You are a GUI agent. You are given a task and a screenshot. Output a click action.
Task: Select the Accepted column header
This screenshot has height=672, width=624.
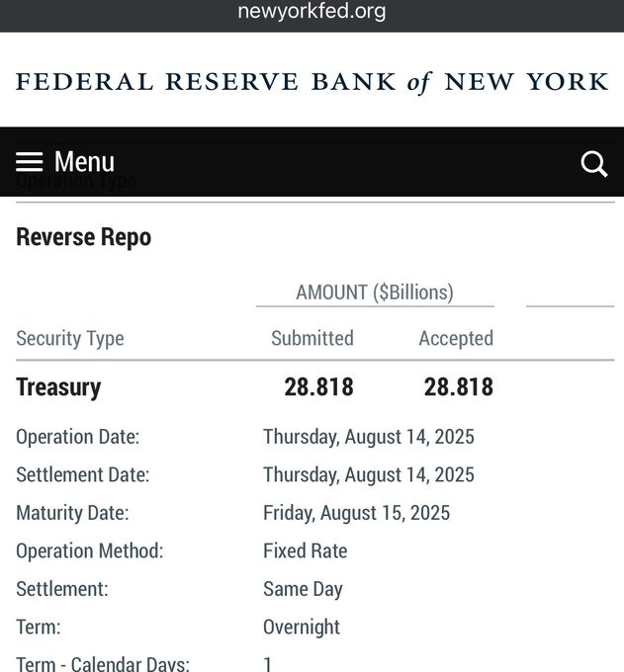tap(455, 338)
